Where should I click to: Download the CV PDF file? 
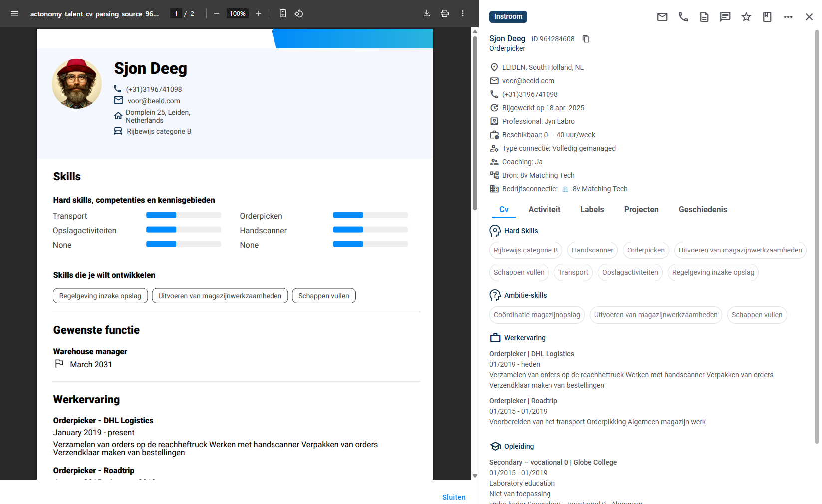(x=427, y=13)
